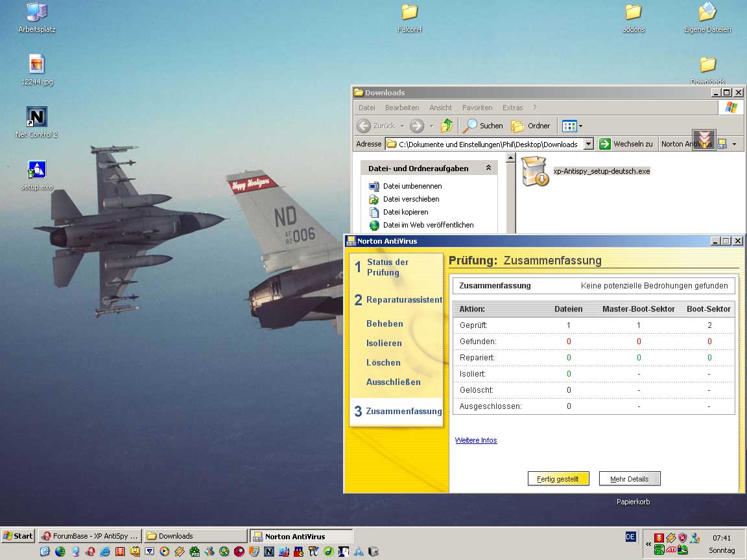Select step 1 Status der Prüfung
This screenshot has height=560, width=747.
point(382,267)
